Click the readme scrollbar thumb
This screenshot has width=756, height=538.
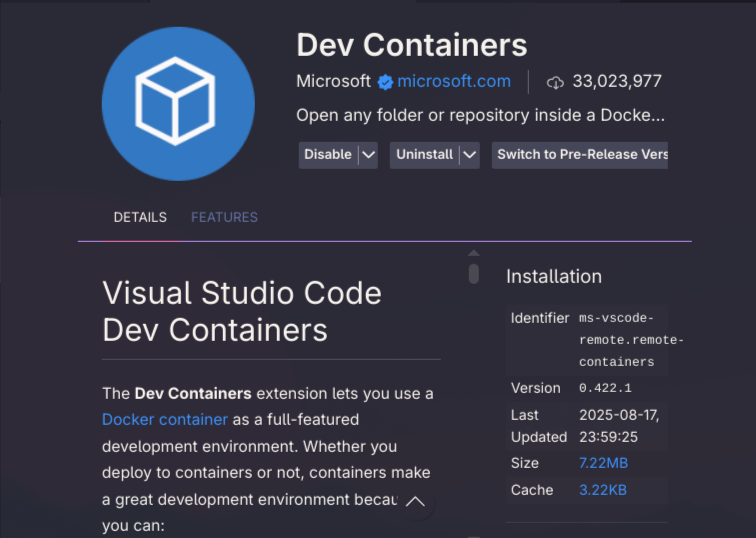point(473,274)
